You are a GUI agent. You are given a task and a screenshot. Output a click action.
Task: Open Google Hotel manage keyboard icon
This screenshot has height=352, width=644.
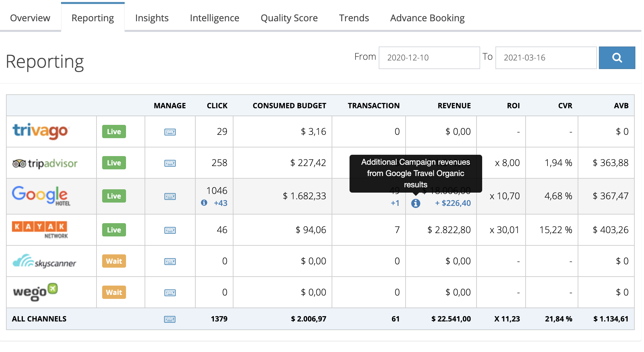point(170,197)
